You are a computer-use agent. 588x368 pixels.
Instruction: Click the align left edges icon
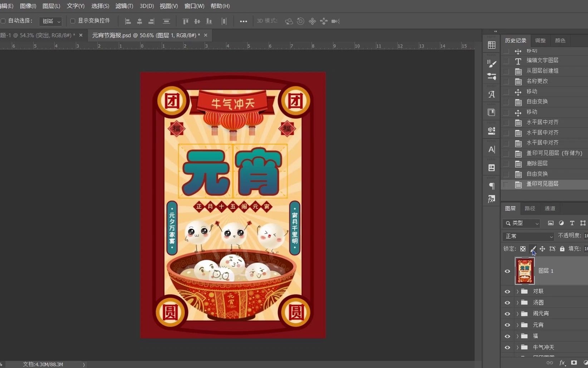click(128, 21)
